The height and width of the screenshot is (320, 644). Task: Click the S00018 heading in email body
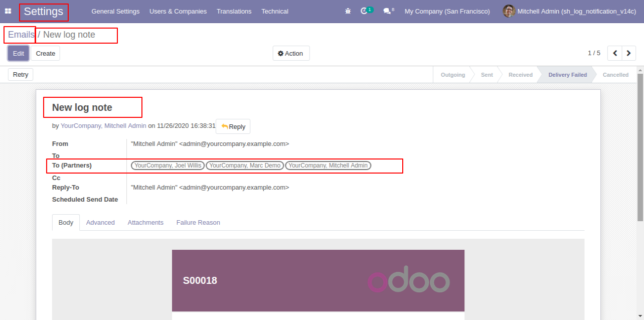pyautogui.click(x=200, y=281)
